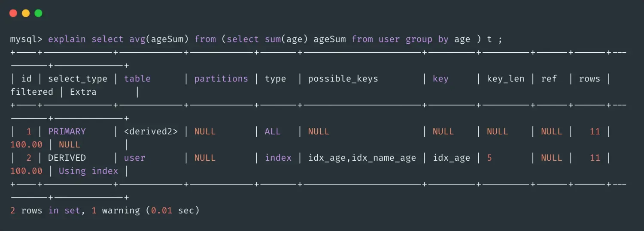The height and width of the screenshot is (231, 644).
Task: Click the select_type column header
Action: pyautogui.click(x=78, y=79)
